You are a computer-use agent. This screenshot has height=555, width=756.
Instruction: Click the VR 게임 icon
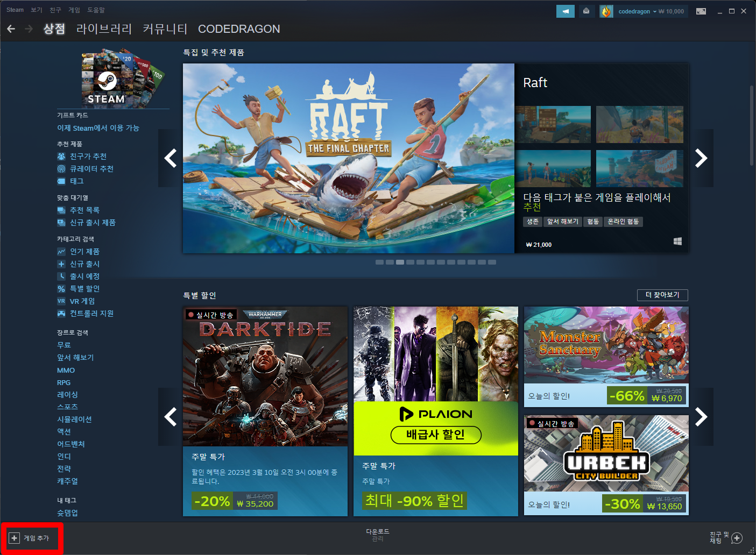[61, 301]
